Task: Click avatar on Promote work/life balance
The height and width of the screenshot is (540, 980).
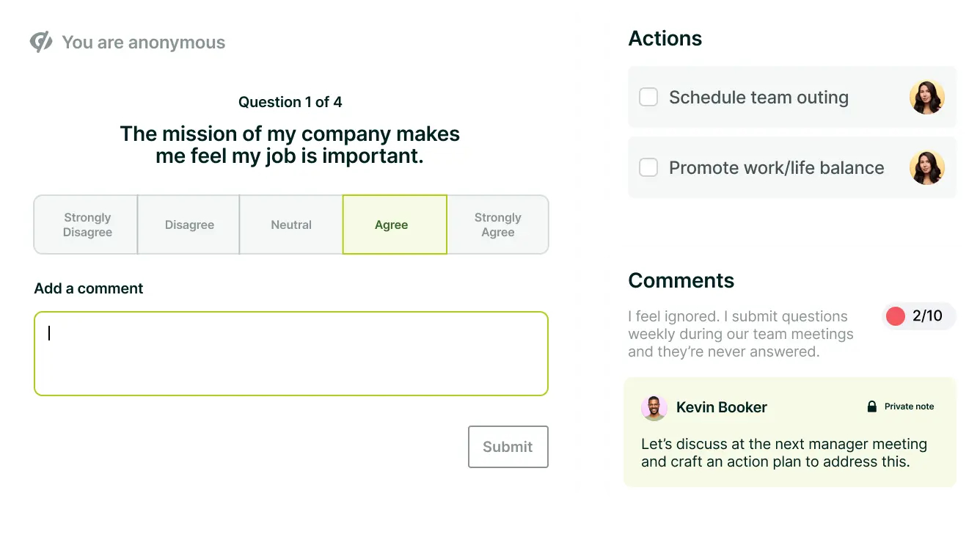Action: [926, 168]
